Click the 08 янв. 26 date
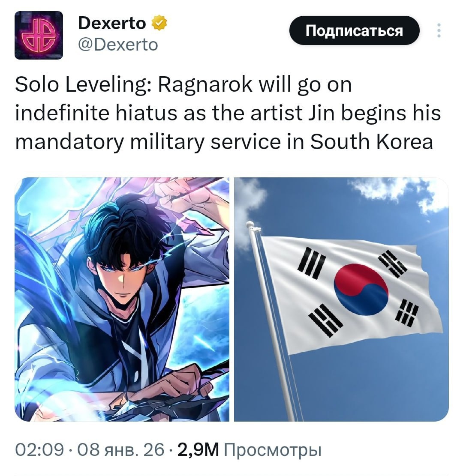463x476 pixels. pos(120,449)
